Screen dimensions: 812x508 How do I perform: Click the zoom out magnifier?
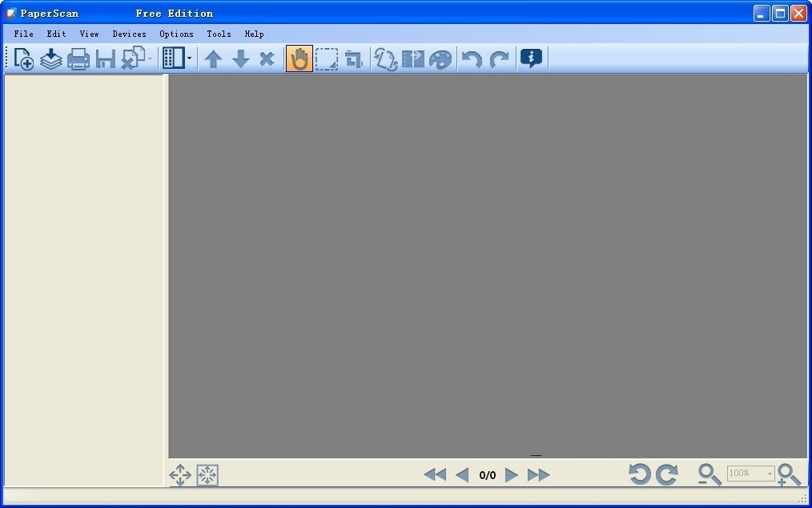[709, 474]
